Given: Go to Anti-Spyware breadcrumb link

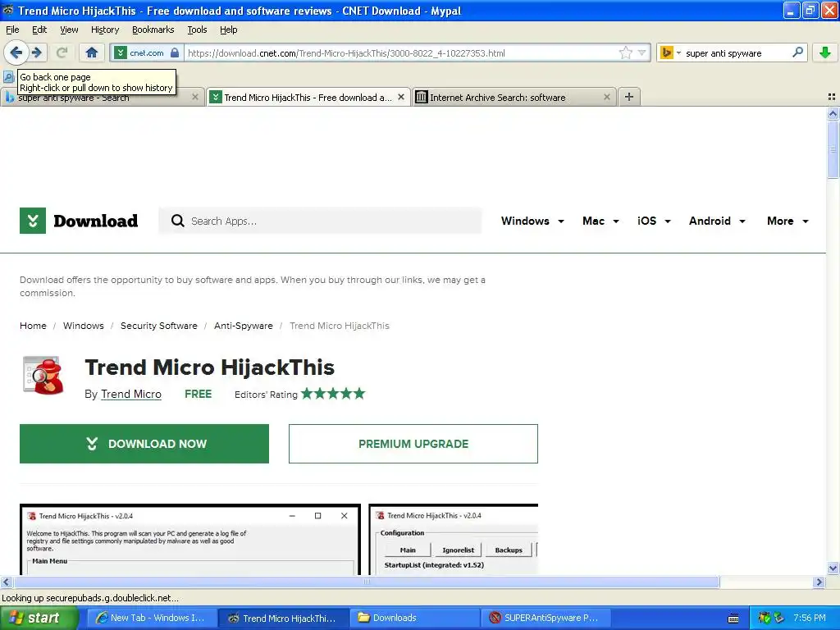Looking at the screenshot, I should pyautogui.click(x=243, y=326).
